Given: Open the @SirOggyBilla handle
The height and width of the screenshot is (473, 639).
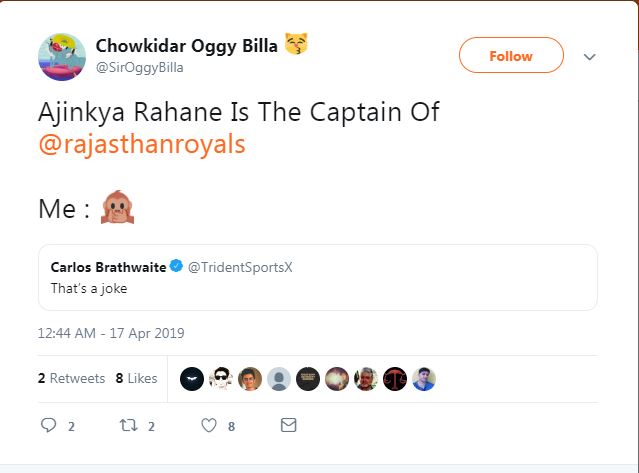Looking at the screenshot, I should [140, 67].
